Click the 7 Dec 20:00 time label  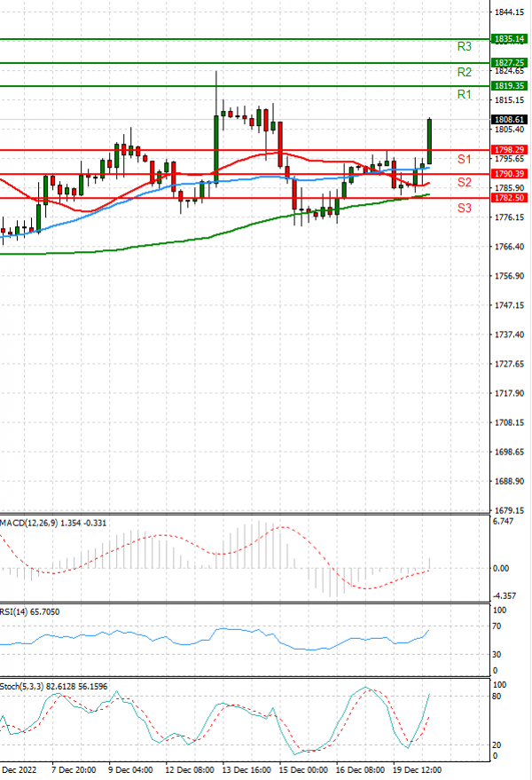point(74,770)
